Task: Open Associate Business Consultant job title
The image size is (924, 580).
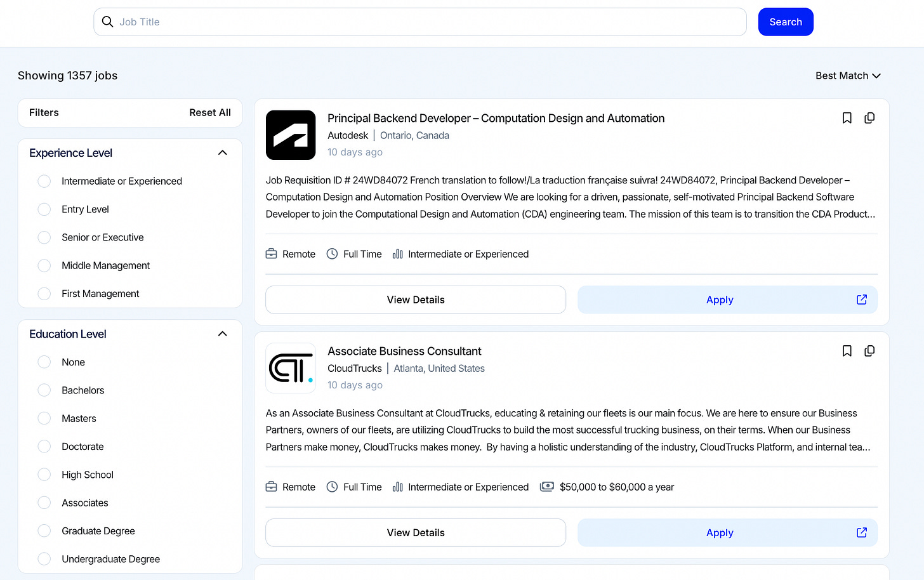Action: (x=404, y=351)
